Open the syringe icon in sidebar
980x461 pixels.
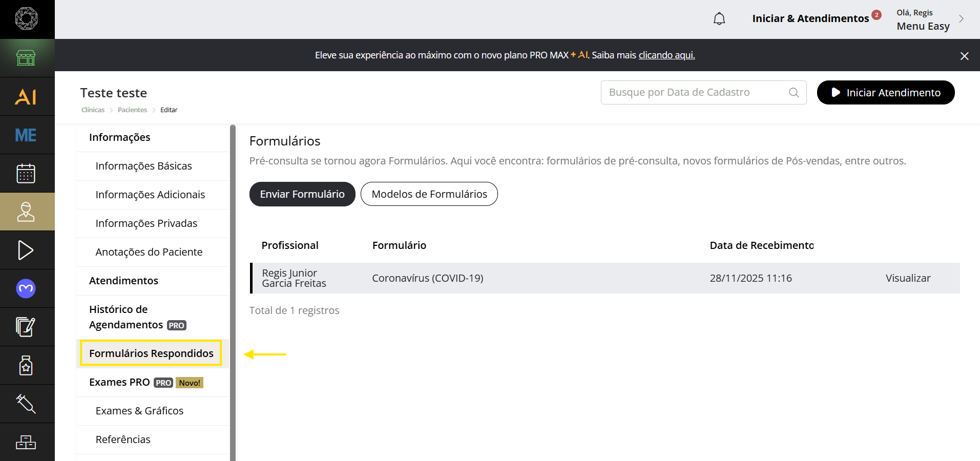click(x=26, y=404)
